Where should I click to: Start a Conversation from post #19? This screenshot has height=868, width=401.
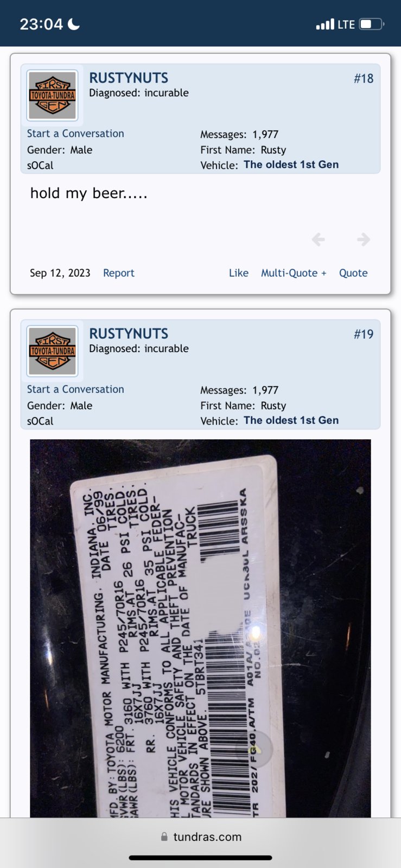coord(75,389)
